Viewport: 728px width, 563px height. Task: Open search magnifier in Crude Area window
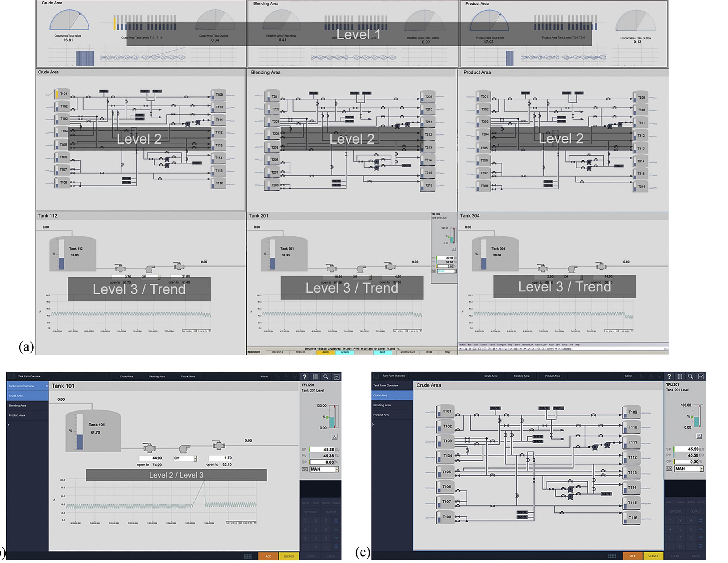[x=690, y=376]
